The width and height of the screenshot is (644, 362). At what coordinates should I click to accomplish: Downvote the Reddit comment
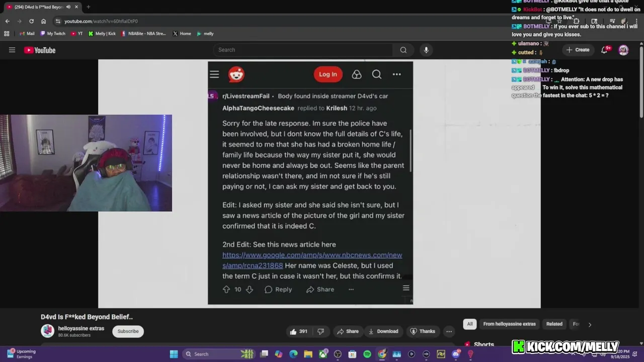pos(249,290)
